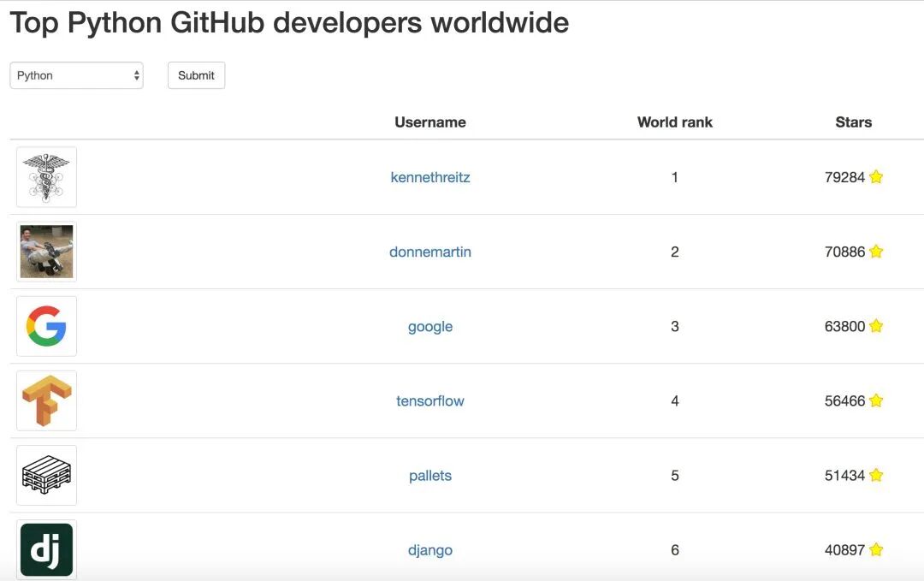This screenshot has width=924, height=581.
Task: Go to the django username link
Action: coord(430,549)
